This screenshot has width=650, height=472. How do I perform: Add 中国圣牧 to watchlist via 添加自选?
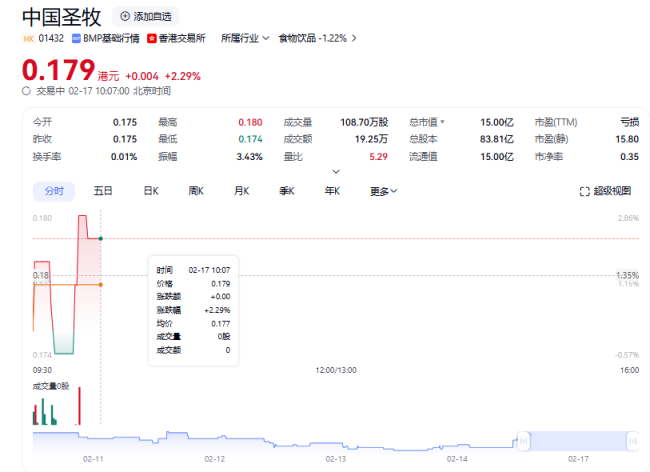tap(146, 17)
